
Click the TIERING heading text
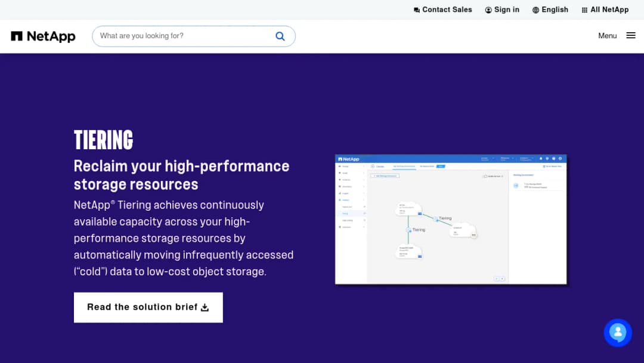point(104,140)
